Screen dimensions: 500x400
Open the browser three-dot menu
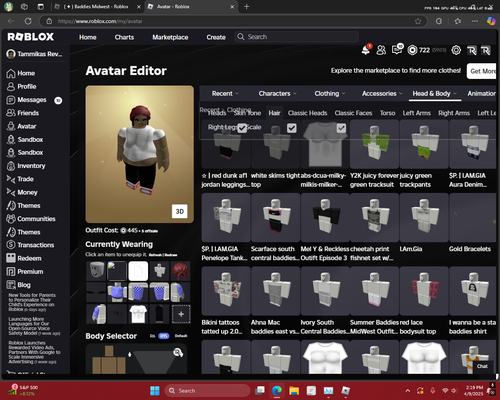click(475, 21)
